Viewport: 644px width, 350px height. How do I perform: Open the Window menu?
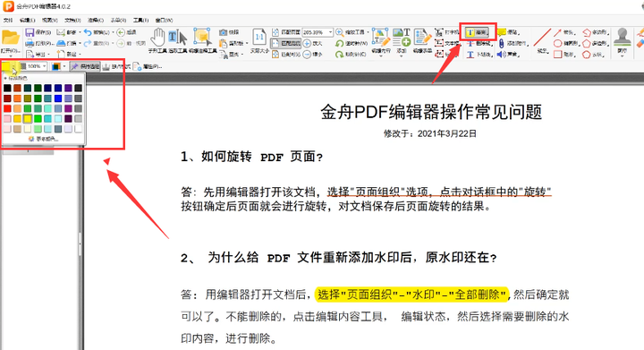[164, 20]
